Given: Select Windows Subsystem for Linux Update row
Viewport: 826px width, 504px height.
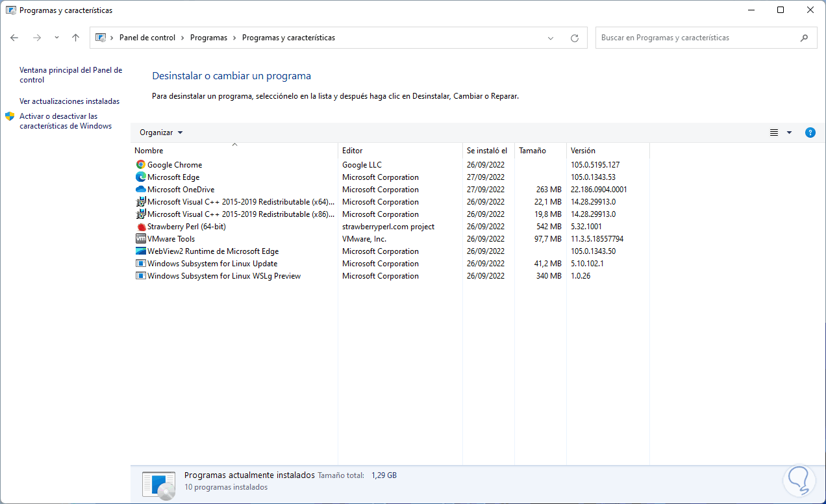Looking at the screenshot, I should 212,264.
